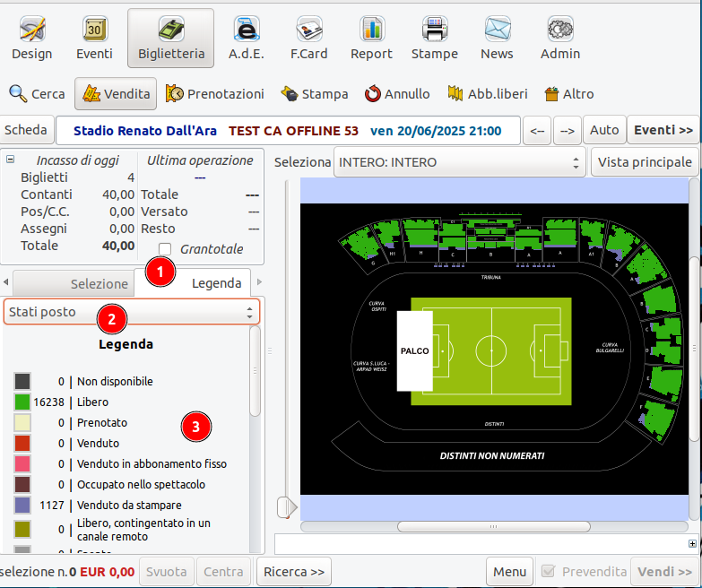Toggle the Prevendita checkbox
Viewport: 702px width, 588px height.
(x=548, y=572)
